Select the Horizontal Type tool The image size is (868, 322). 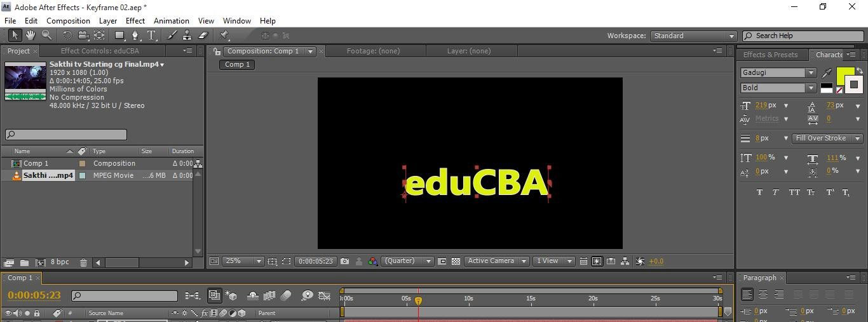152,36
